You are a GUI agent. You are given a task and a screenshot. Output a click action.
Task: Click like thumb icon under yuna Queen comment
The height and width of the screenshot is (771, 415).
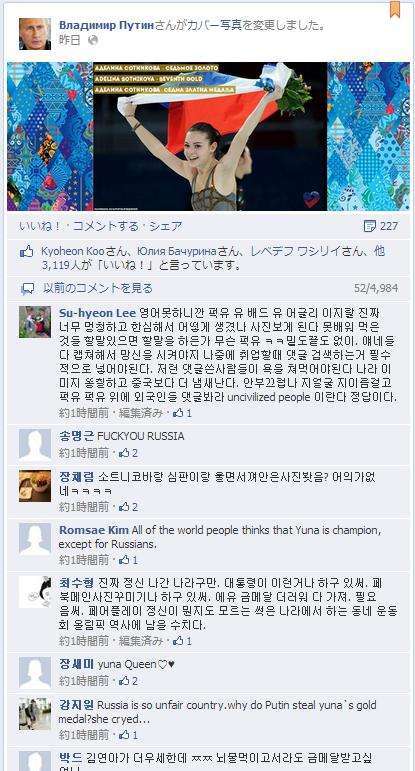click(124, 681)
